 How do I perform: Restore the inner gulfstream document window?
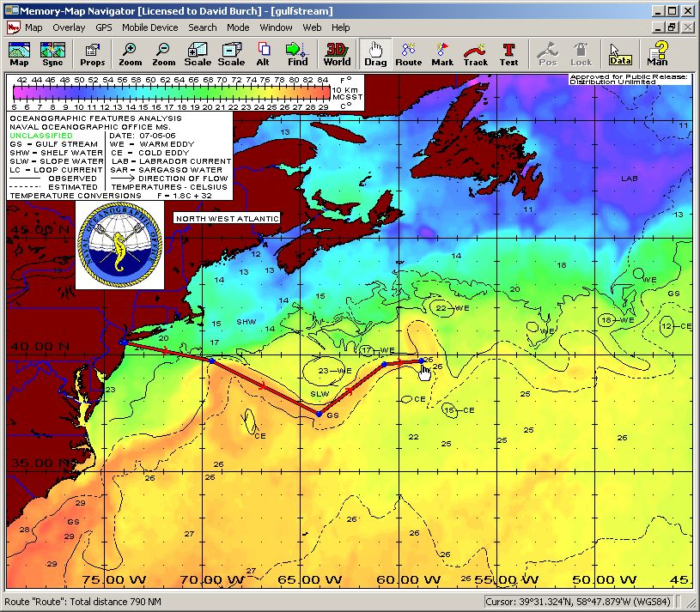click(672, 27)
